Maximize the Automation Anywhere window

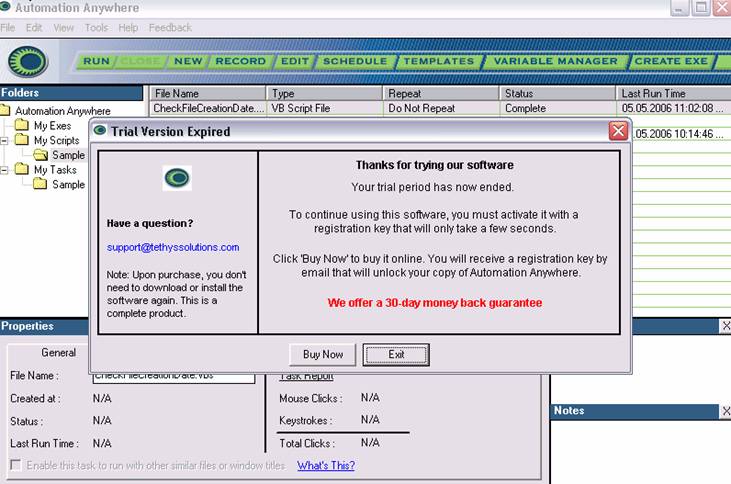[x=701, y=7]
